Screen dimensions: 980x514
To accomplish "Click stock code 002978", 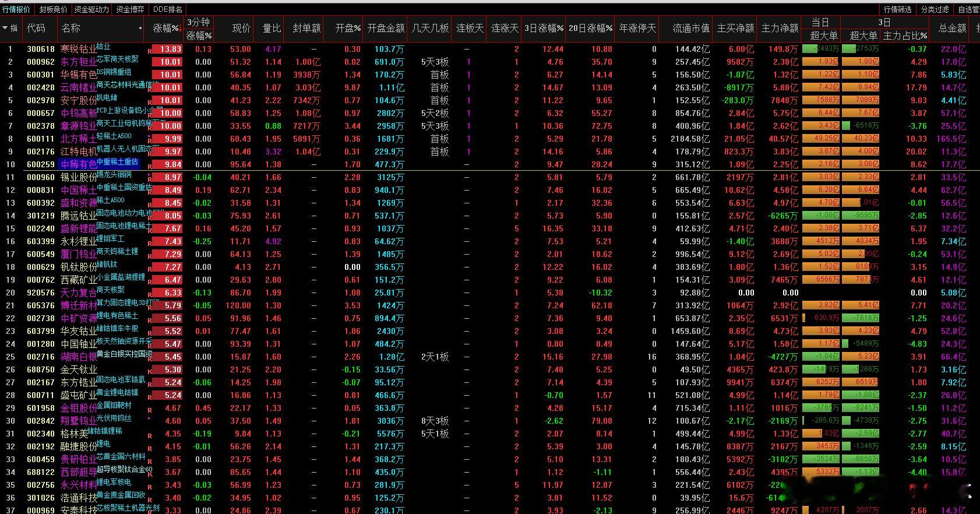I will [41, 101].
